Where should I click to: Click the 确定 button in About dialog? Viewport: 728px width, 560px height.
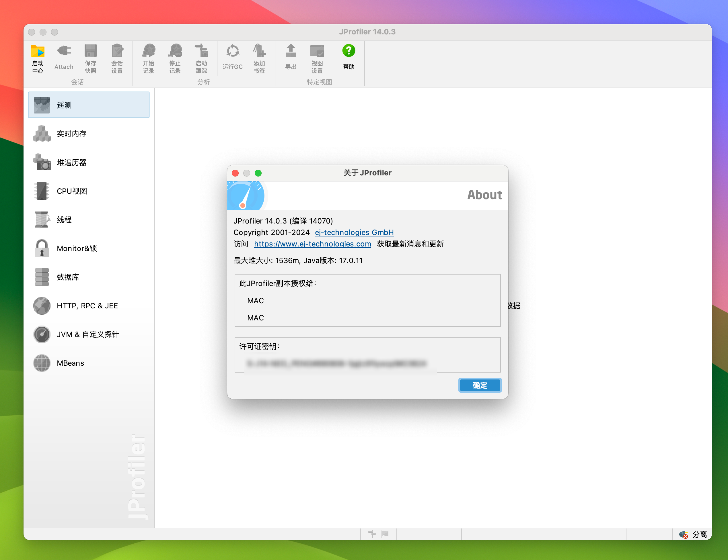pyautogui.click(x=480, y=385)
